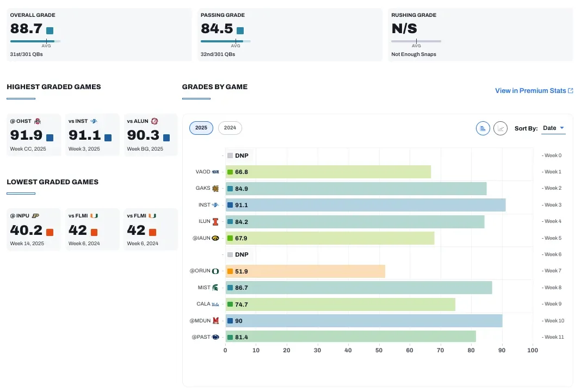Click the Oregon logo next to @ORUN
This screenshot has width=581, height=392.
(215, 271)
